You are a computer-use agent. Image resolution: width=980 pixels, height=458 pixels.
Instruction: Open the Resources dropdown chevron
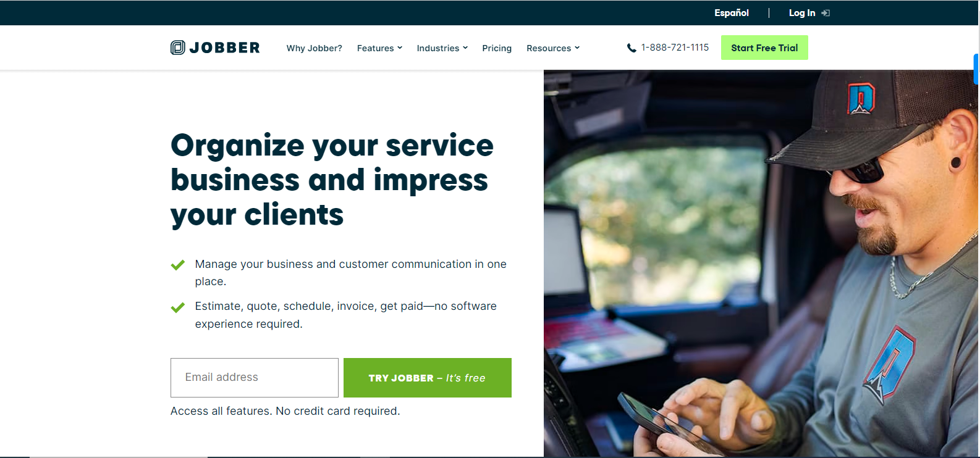point(577,48)
